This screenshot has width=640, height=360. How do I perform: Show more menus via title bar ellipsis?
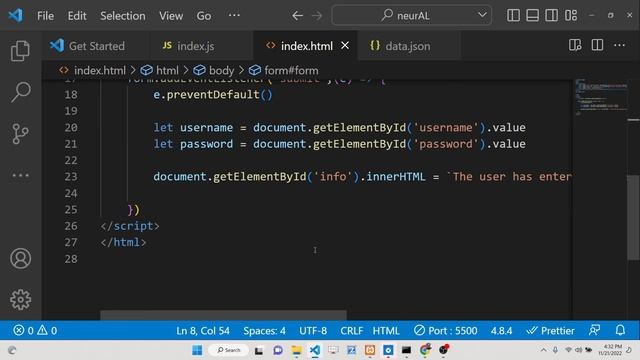234,16
